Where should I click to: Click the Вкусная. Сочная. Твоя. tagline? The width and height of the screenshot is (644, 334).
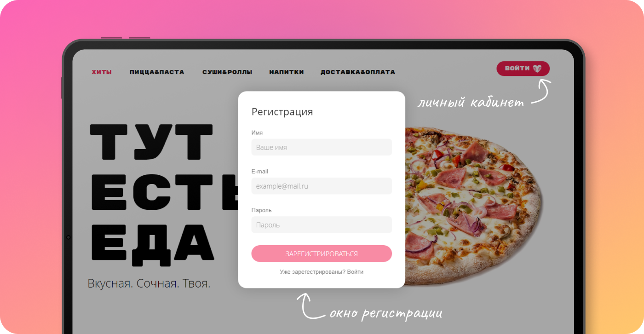point(149,283)
